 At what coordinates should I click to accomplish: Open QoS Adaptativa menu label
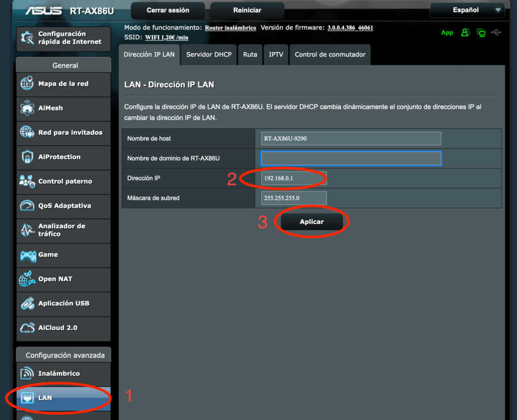point(65,206)
